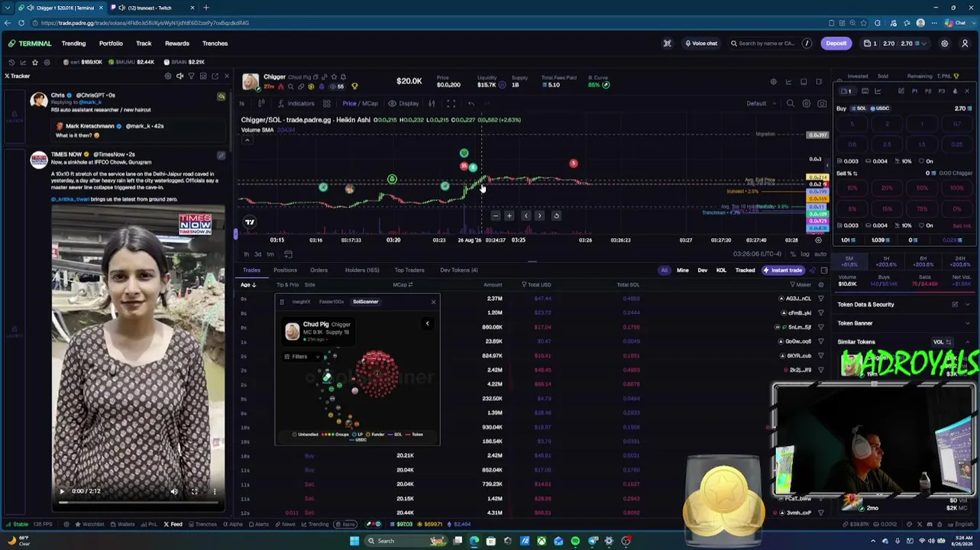Select the 50% sell preset
Viewport: 980px width, 550px height.
(x=922, y=187)
